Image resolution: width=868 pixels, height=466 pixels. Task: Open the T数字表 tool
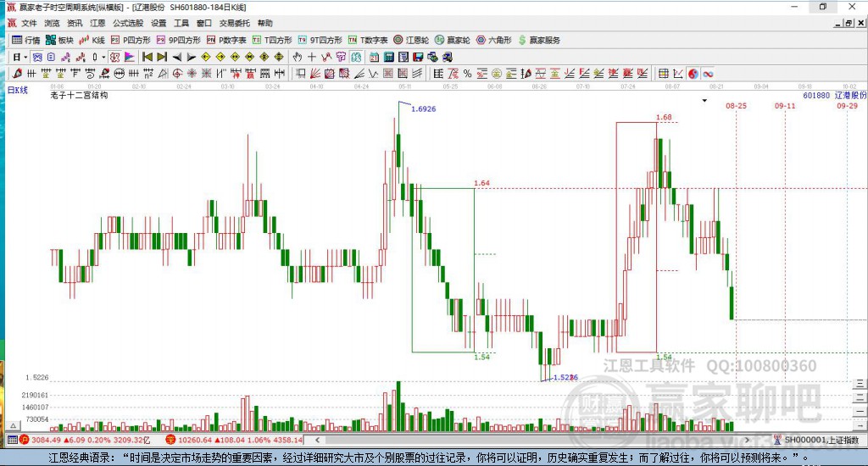point(368,40)
